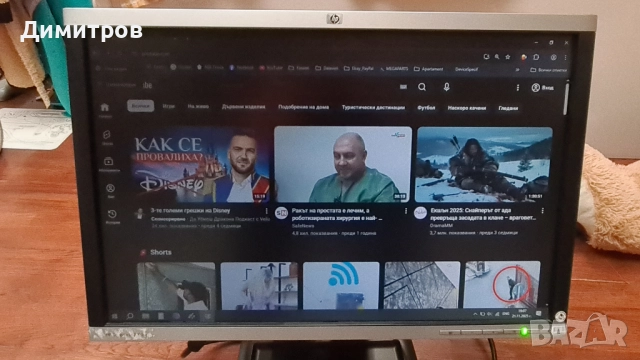Open the Disney КАК СЕ ПРОВАЛИХА video thumbnail
The width and height of the screenshot is (640, 360).
(x=200, y=164)
